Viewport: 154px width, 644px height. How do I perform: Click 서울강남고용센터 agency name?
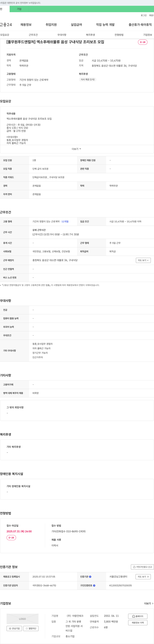[118, 577]
